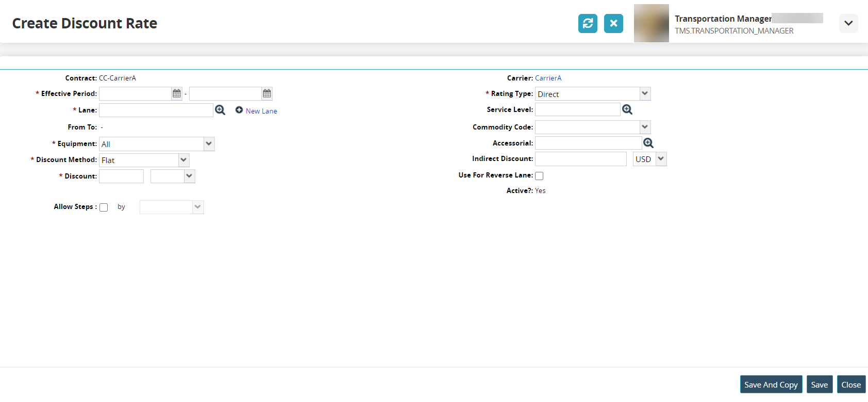Click the CC-CarrierA contract value
Viewport: 868px width, 402px height.
(118, 78)
